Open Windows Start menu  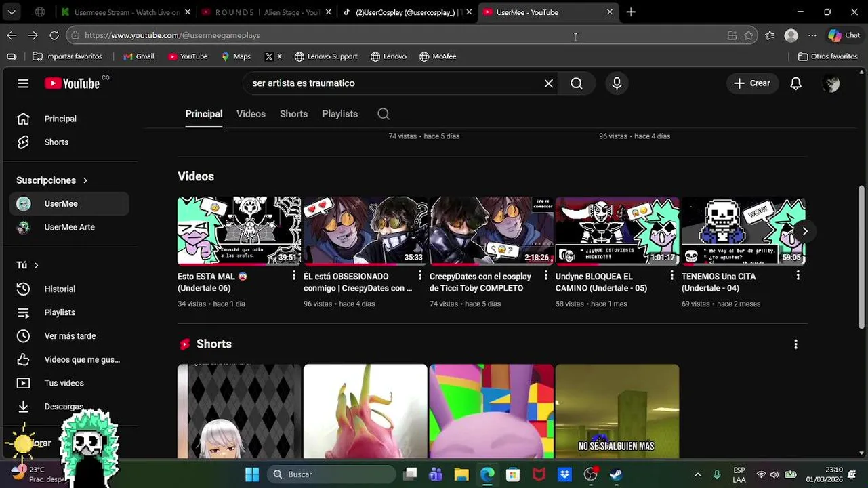251,474
